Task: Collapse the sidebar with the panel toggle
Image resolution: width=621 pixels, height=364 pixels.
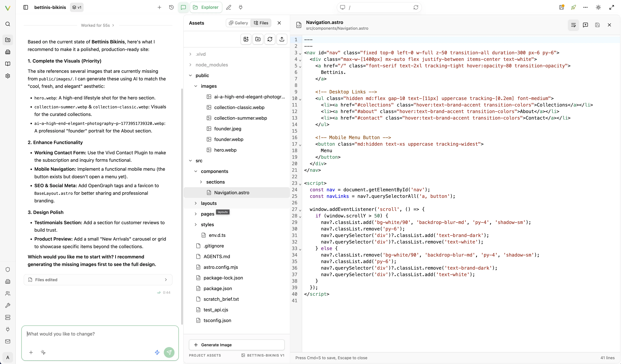Action: coord(25,7)
